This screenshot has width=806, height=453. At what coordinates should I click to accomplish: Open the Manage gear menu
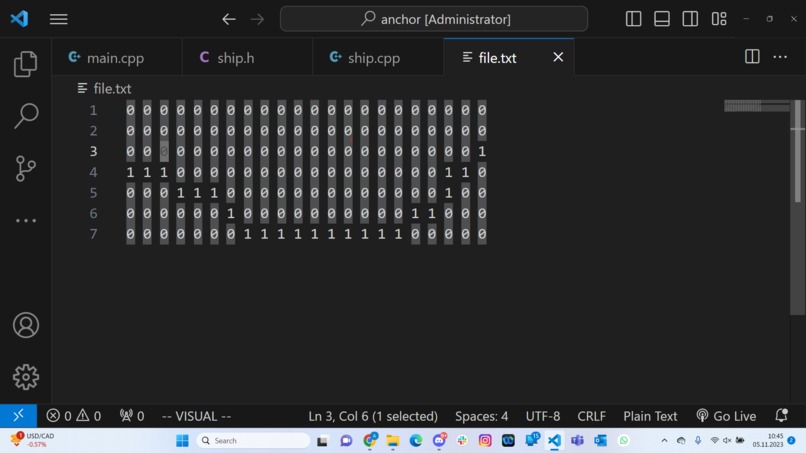pyautogui.click(x=26, y=377)
